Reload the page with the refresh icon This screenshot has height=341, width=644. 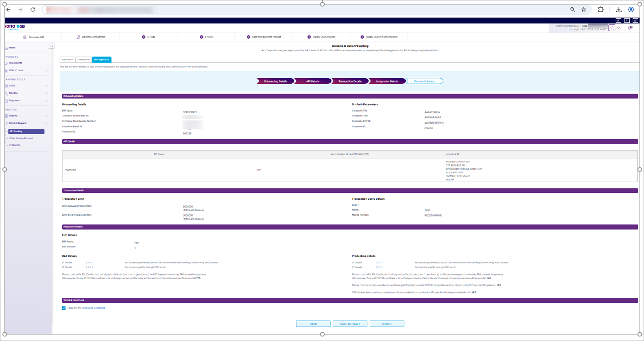[33, 9]
